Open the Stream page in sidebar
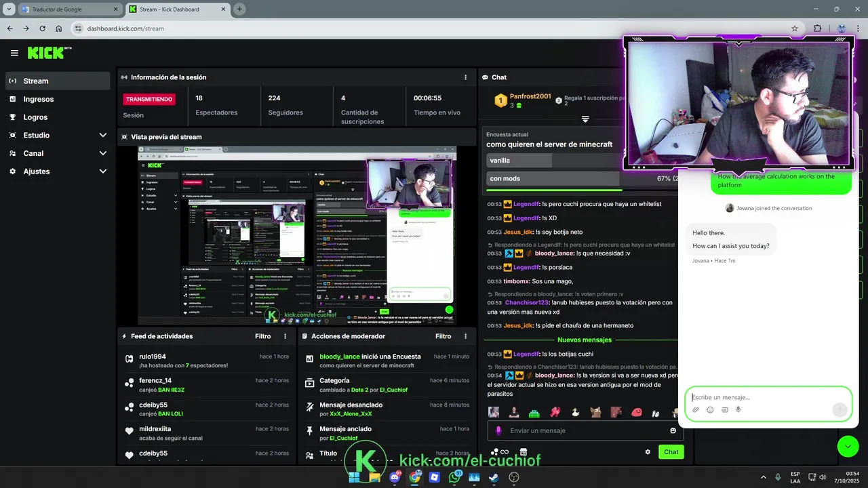Screen dimensions: 868x488 coord(58,81)
